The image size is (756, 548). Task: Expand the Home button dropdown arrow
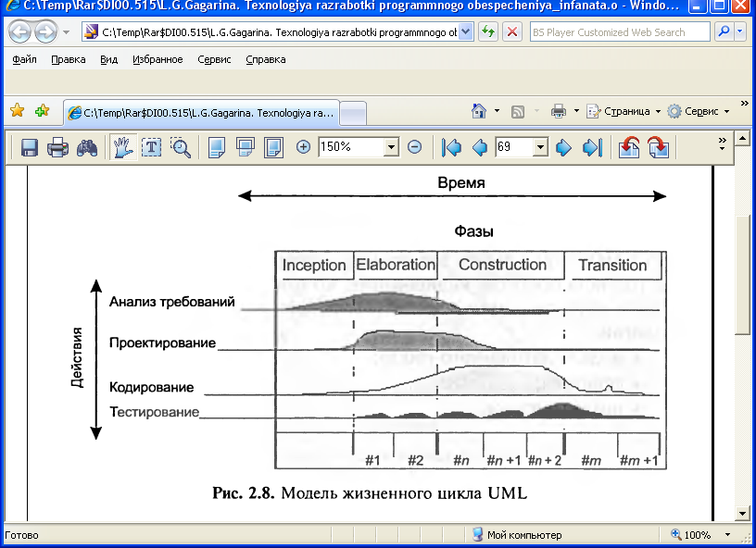497,111
